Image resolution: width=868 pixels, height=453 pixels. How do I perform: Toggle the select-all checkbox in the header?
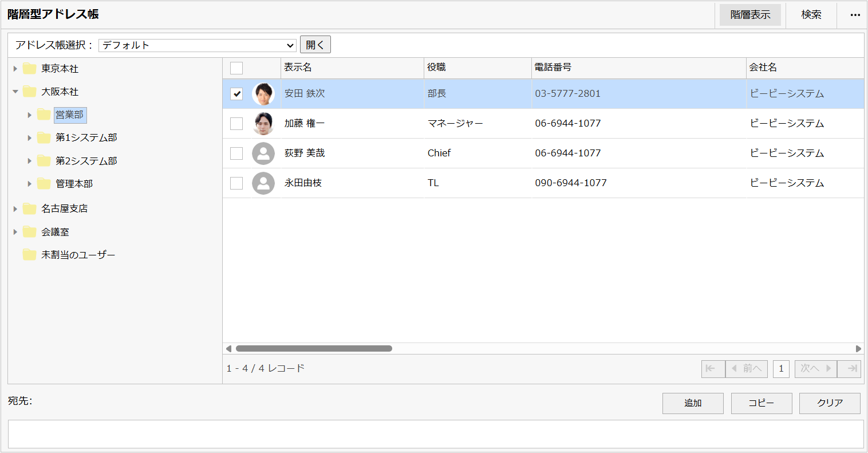tap(236, 68)
